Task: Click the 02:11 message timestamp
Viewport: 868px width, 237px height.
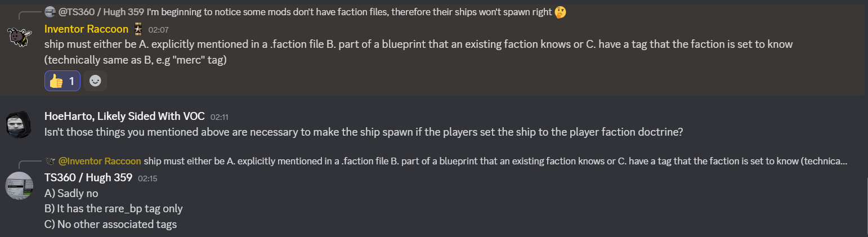Action: [220, 117]
